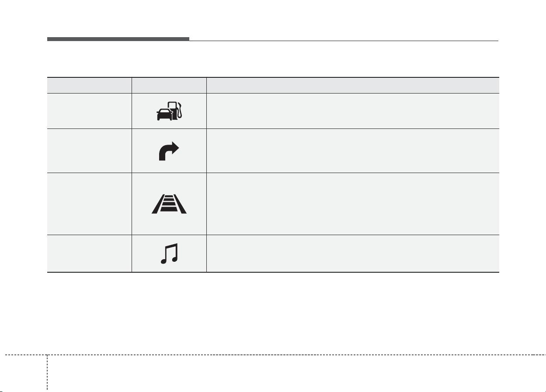Click the description cell right of fuel pump icon

pos(353,111)
